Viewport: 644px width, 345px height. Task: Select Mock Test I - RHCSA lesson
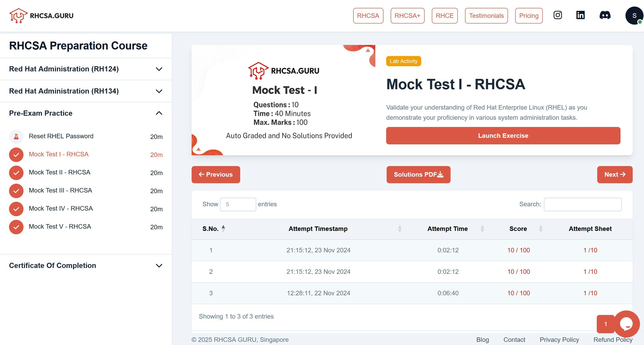(x=59, y=154)
